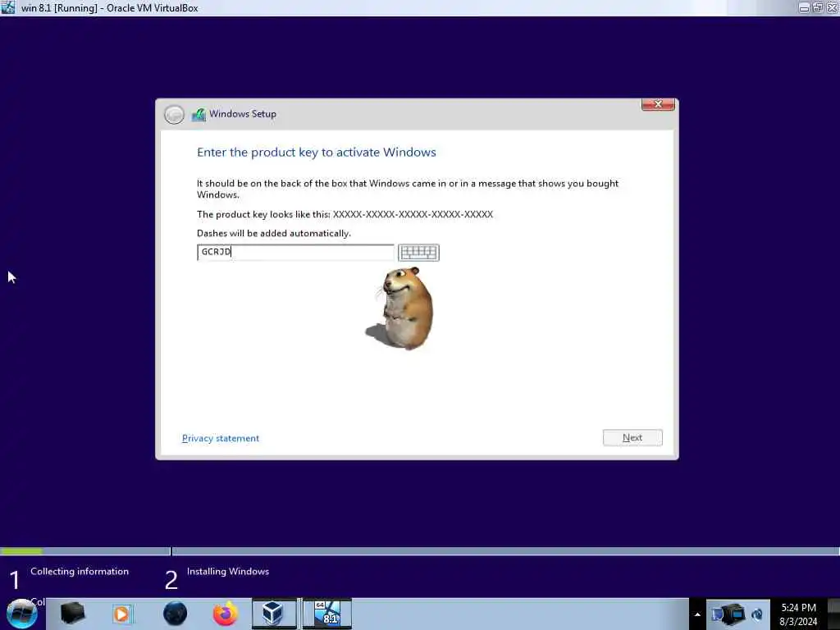Open VirtualBox Manager taskbar icon
Viewport: 840px width, 630px height.
pyautogui.click(x=274, y=614)
